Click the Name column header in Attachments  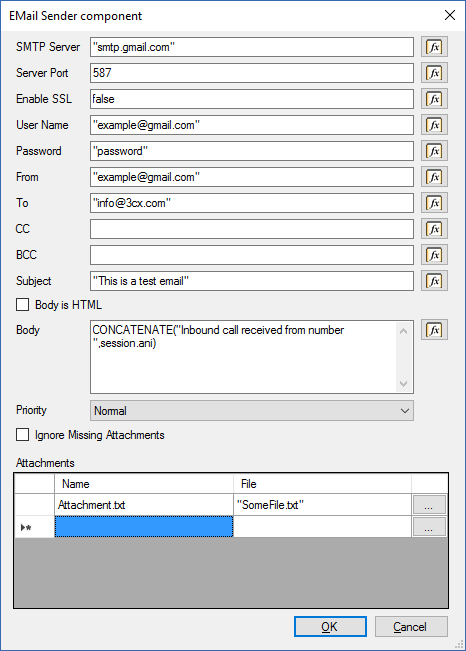[144, 484]
